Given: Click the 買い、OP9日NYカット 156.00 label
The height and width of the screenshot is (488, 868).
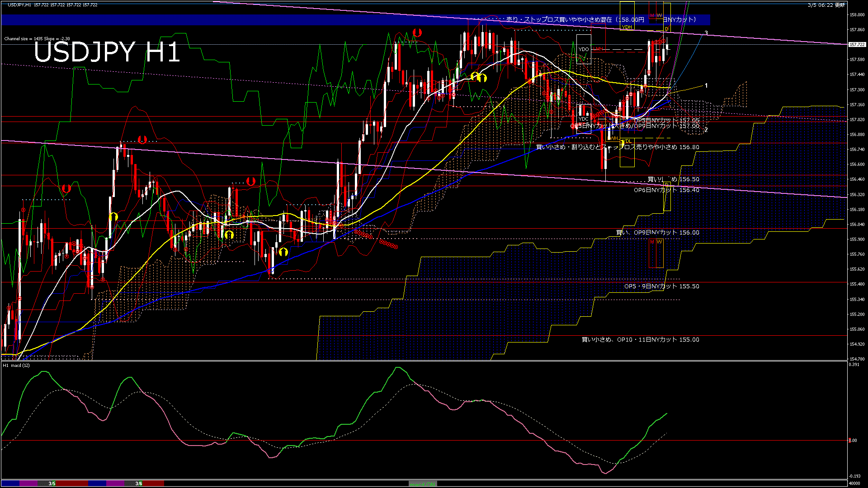Looking at the screenshot, I should [x=657, y=233].
